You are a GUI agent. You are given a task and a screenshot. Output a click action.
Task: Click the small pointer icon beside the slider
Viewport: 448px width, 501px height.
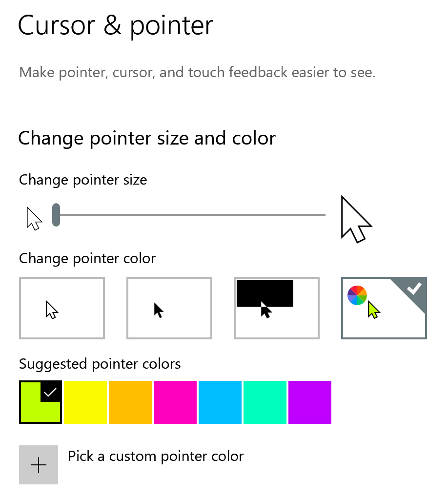tap(34, 218)
